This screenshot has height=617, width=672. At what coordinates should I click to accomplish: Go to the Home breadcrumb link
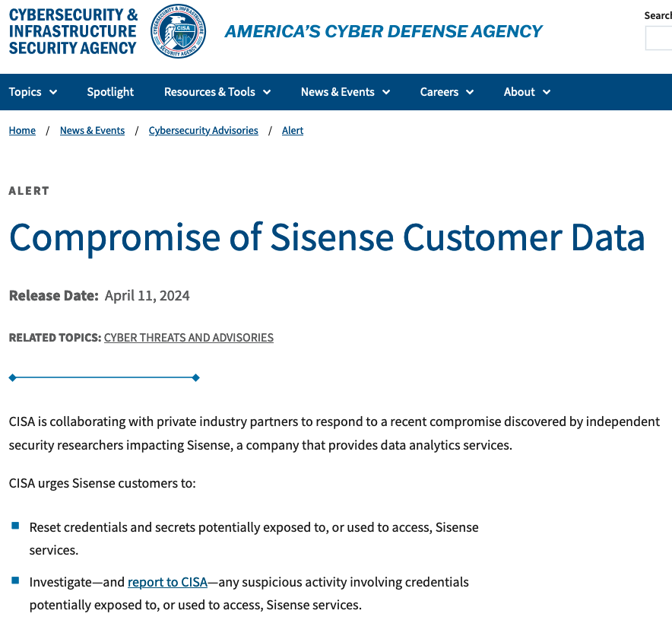pyautogui.click(x=22, y=130)
